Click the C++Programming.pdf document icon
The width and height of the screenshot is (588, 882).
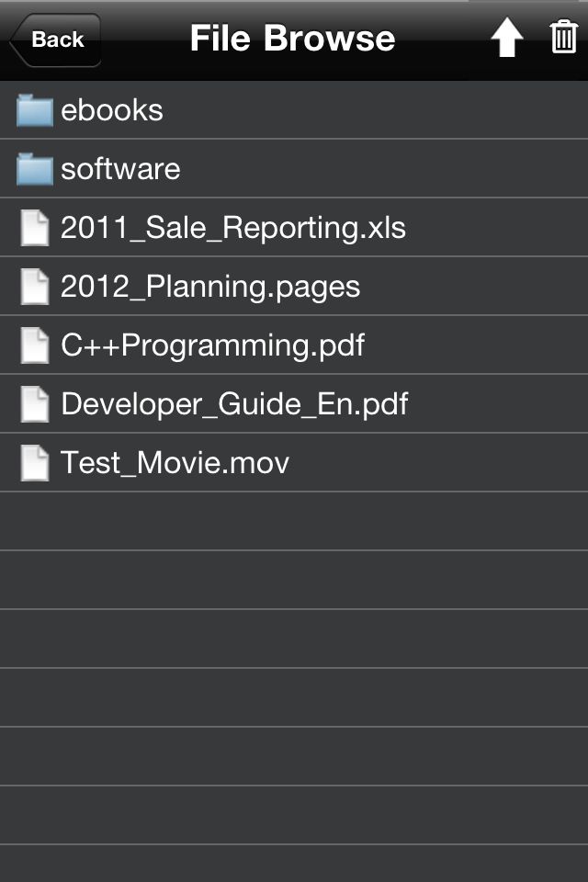click(x=35, y=345)
